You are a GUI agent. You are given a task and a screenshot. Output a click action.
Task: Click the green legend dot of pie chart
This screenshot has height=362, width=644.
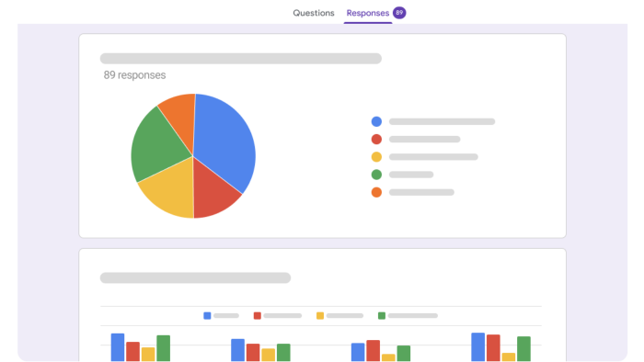pyautogui.click(x=376, y=175)
